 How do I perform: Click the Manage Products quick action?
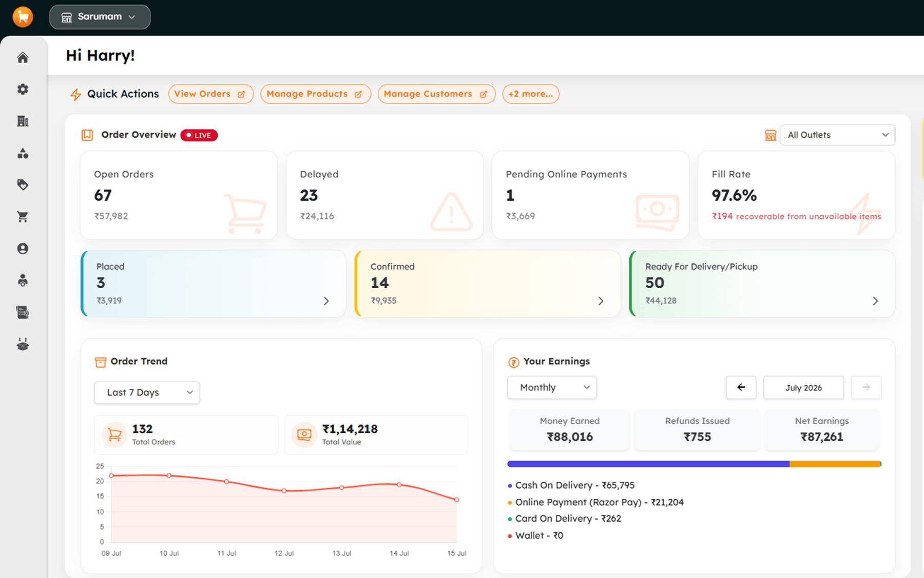(x=315, y=94)
